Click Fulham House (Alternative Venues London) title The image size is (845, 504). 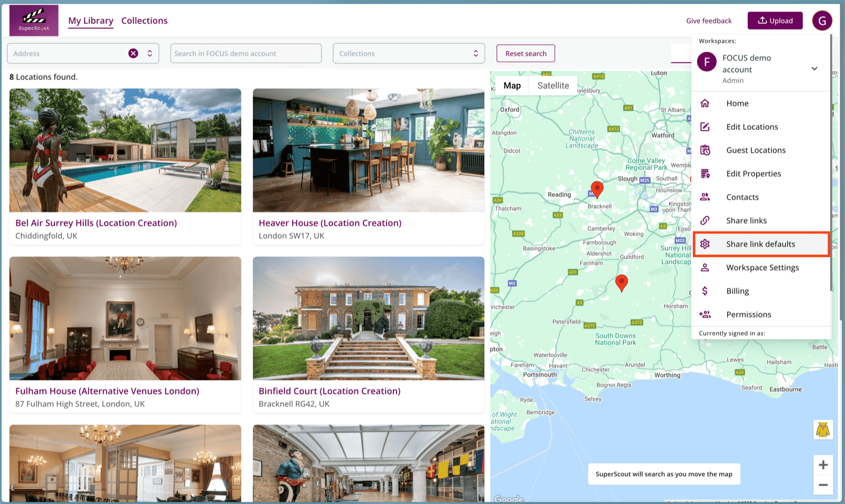pos(107,391)
